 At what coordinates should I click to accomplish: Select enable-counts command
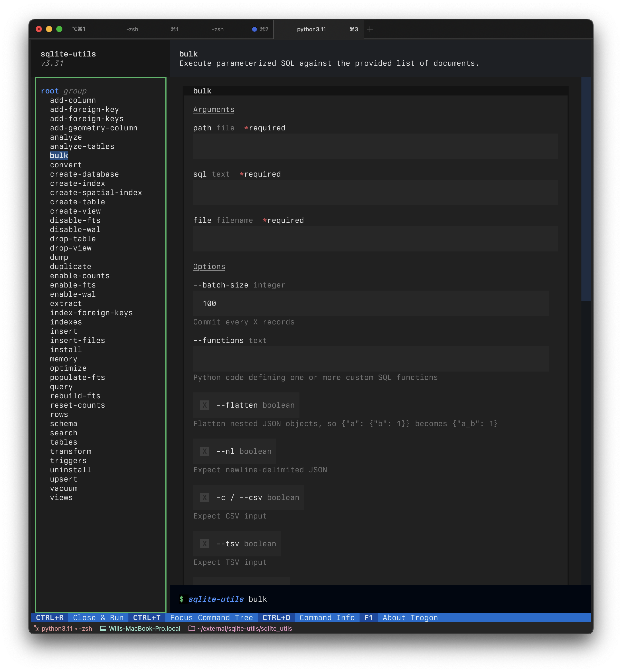[80, 276]
